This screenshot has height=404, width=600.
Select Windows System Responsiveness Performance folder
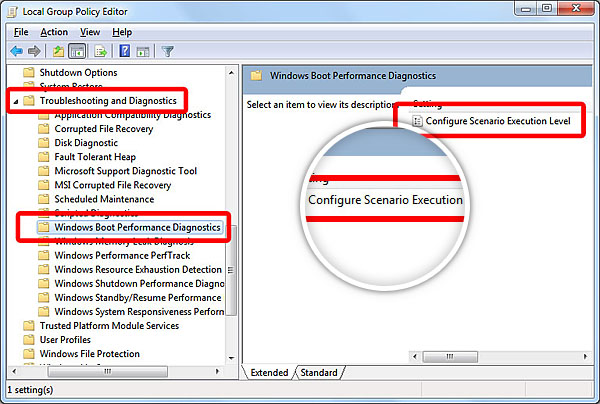tap(139, 312)
